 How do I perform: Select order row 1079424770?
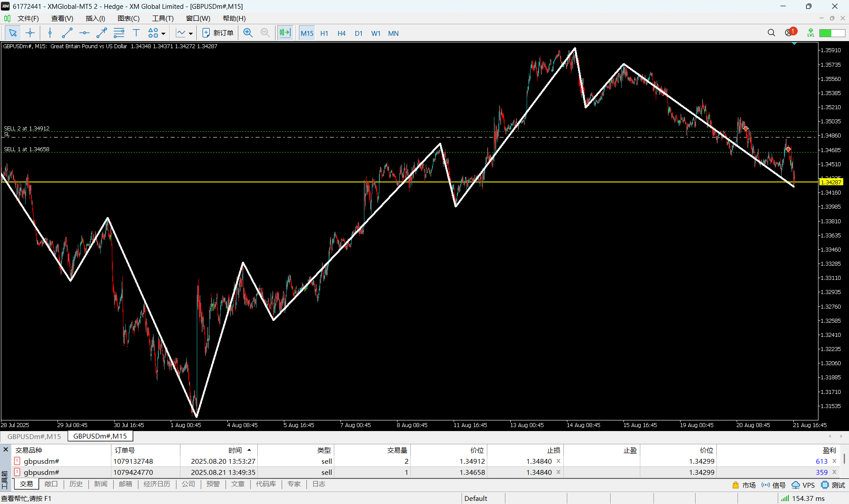[x=424, y=472]
